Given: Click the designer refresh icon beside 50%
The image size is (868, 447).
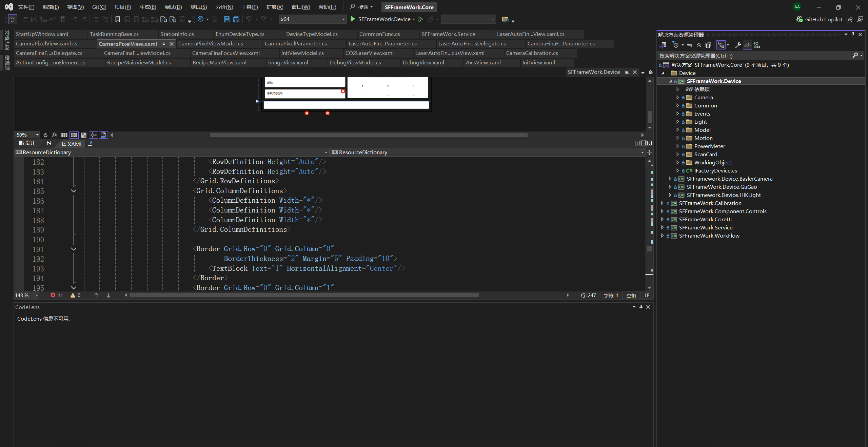Looking at the screenshot, I should 45,135.
